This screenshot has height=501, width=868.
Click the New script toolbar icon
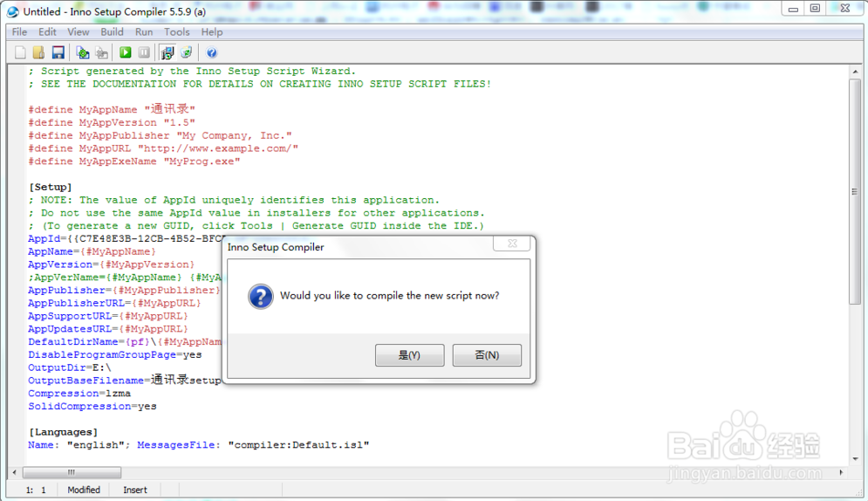(x=20, y=53)
